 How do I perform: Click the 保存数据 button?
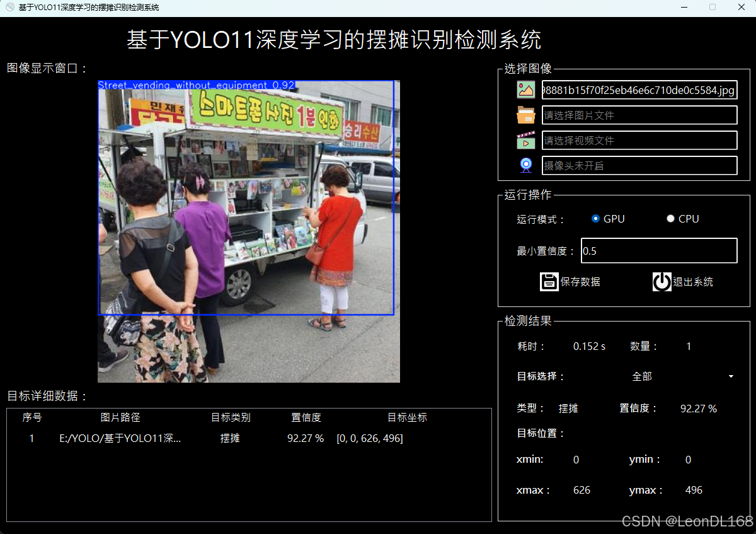click(x=570, y=282)
